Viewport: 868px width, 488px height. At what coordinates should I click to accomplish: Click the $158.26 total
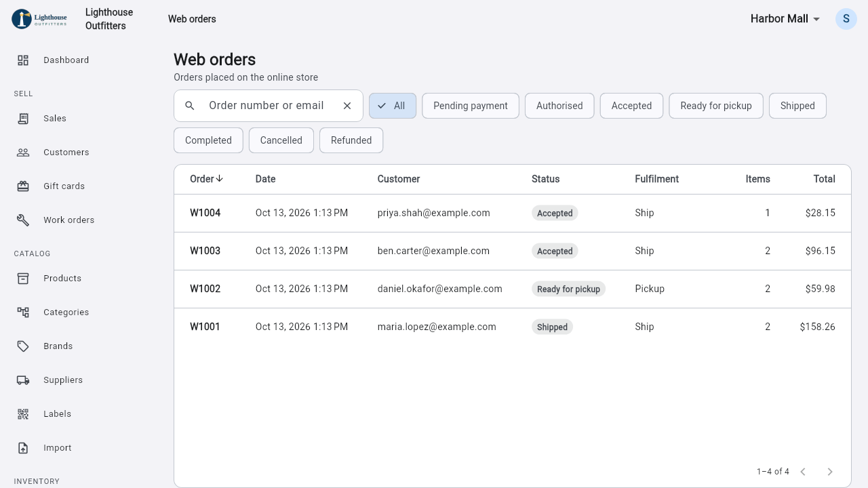coord(817,327)
